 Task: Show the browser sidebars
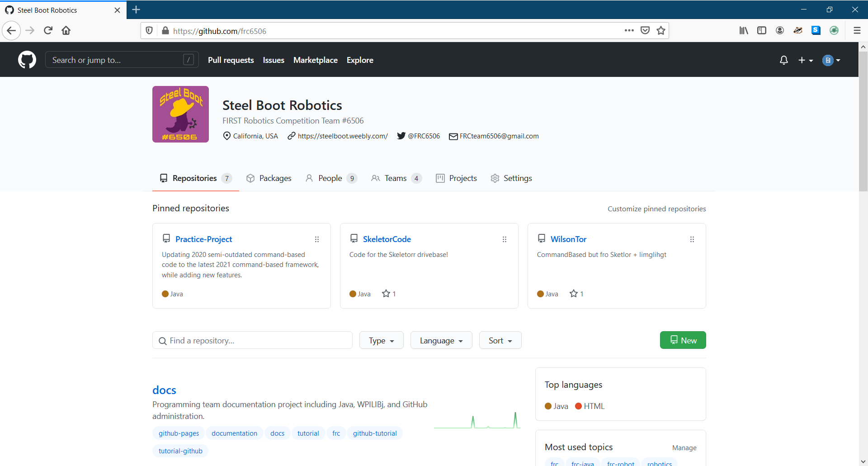tap(762, 31)
